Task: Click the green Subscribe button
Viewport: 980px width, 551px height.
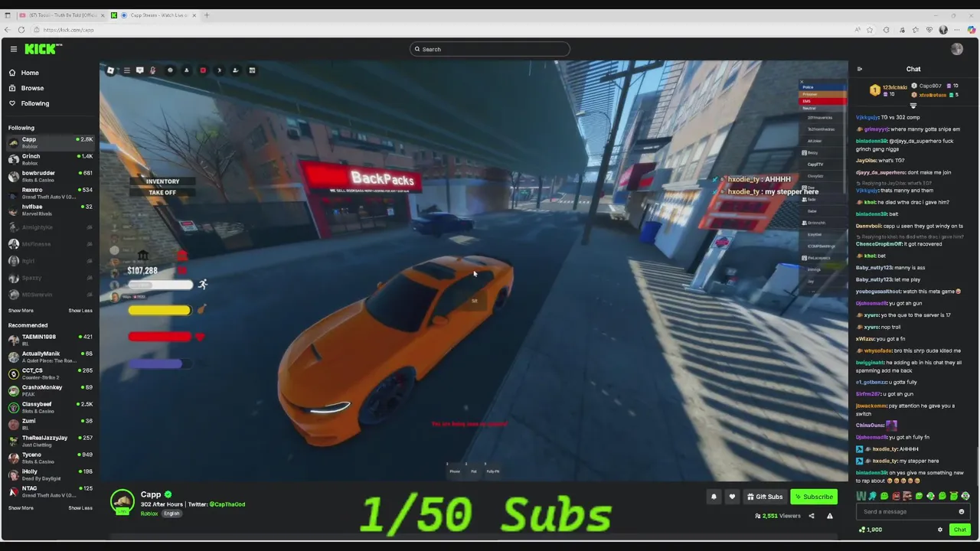Action: (814, 497)
